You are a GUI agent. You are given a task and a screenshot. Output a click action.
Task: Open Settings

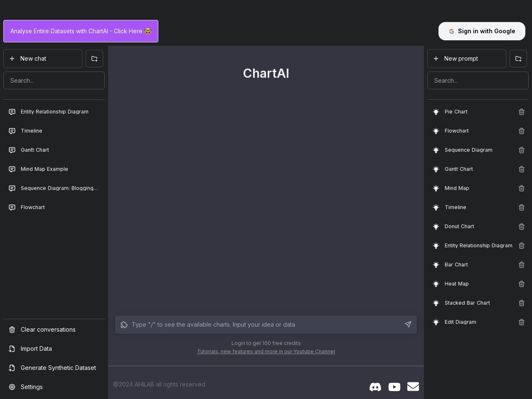(54, 387)
